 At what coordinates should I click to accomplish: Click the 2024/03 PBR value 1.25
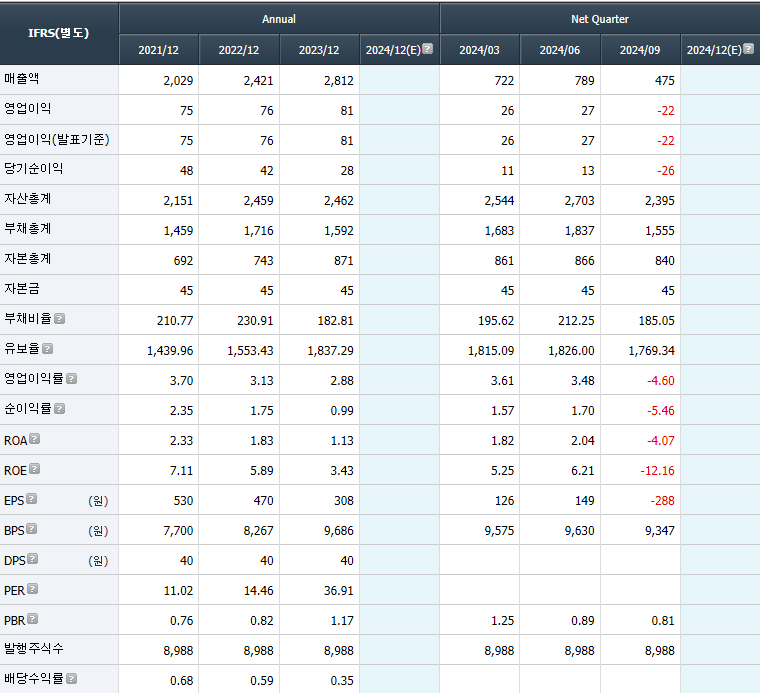(502, 621)
